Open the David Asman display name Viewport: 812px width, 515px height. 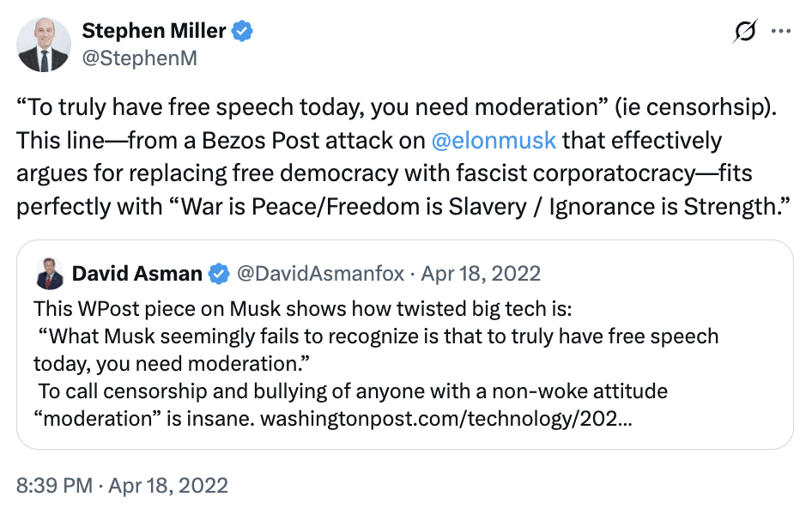[x=137, y=275]
